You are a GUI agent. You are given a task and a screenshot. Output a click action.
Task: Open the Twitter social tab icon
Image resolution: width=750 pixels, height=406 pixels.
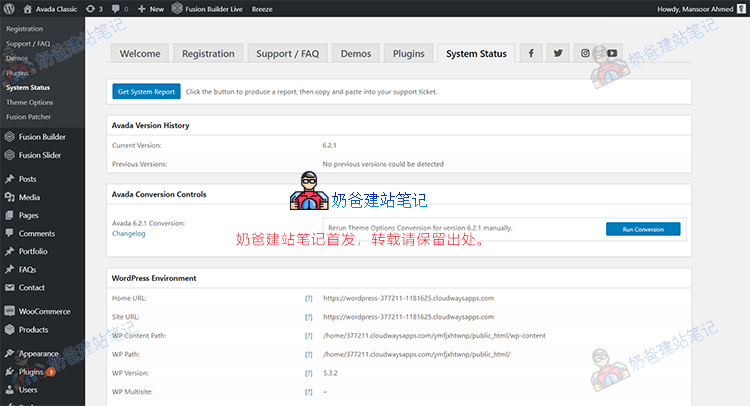pyautogui.click(x=558, y=53)
